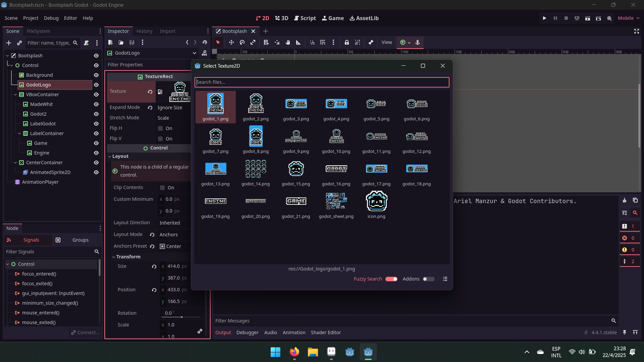The image size is (644, 362).
Task: Enable the Flip H checkbox
Action: tap(160, 128)
